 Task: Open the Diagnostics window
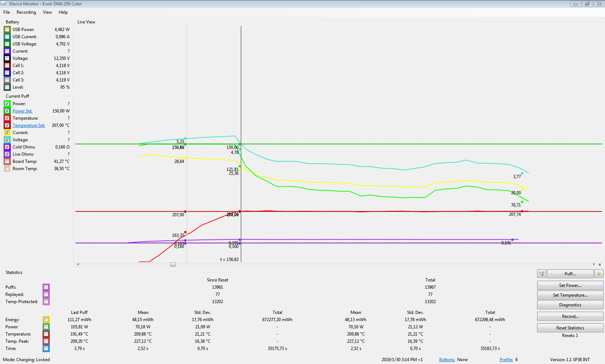pos(570,305)
